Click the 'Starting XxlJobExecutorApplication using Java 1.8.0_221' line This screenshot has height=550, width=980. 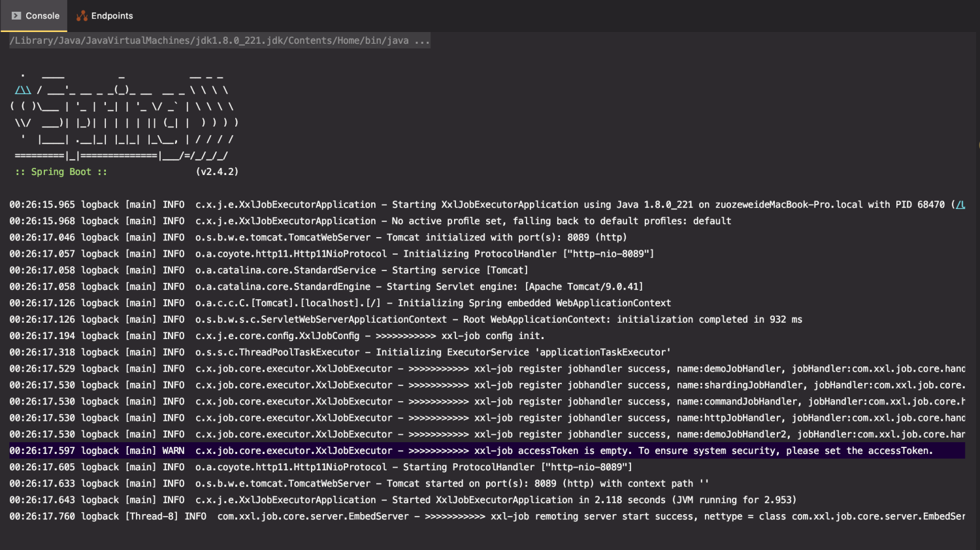tap(487, 204)
